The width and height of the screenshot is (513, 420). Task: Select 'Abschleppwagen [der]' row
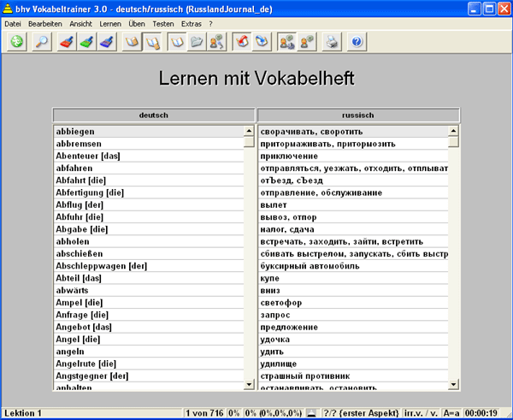149,266
